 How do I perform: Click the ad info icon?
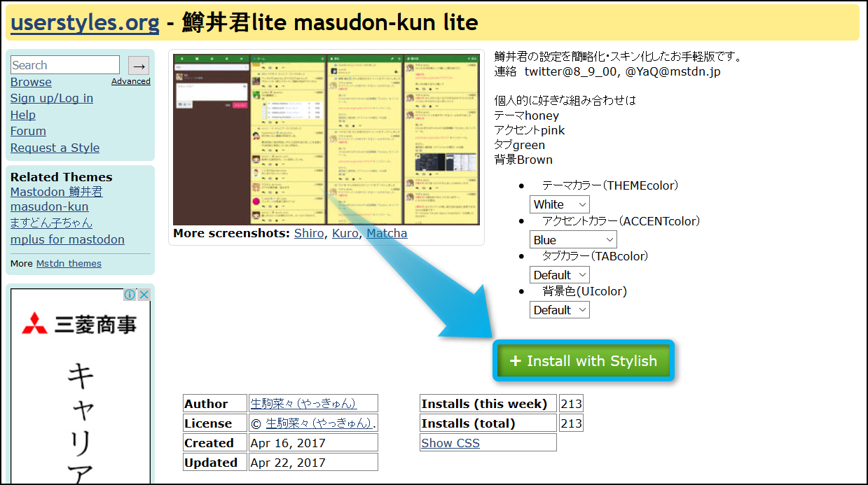pos(130,295)
